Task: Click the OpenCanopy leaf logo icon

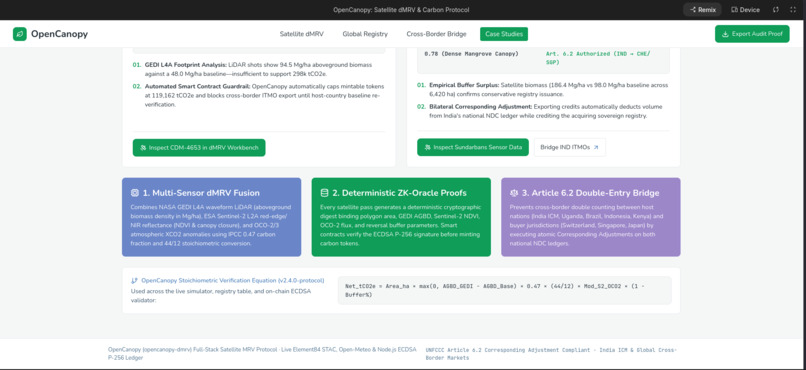Action: [x=20, y=34]
